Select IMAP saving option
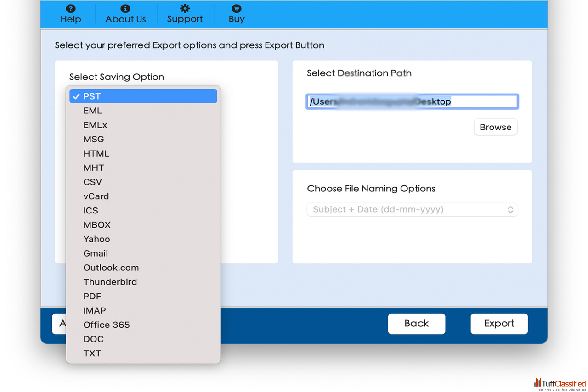Screen dimensions: 588x392 143,310
